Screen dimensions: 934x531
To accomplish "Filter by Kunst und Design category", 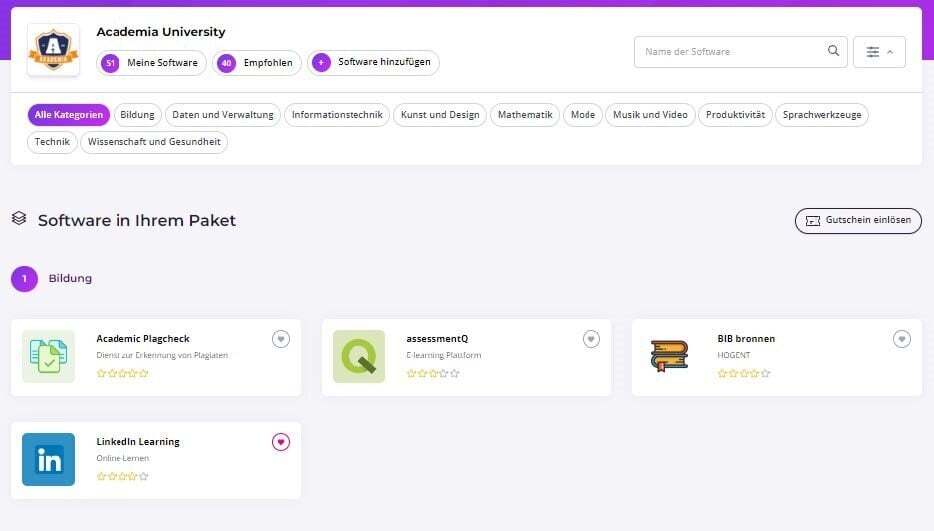I will (x=440, y=115).
